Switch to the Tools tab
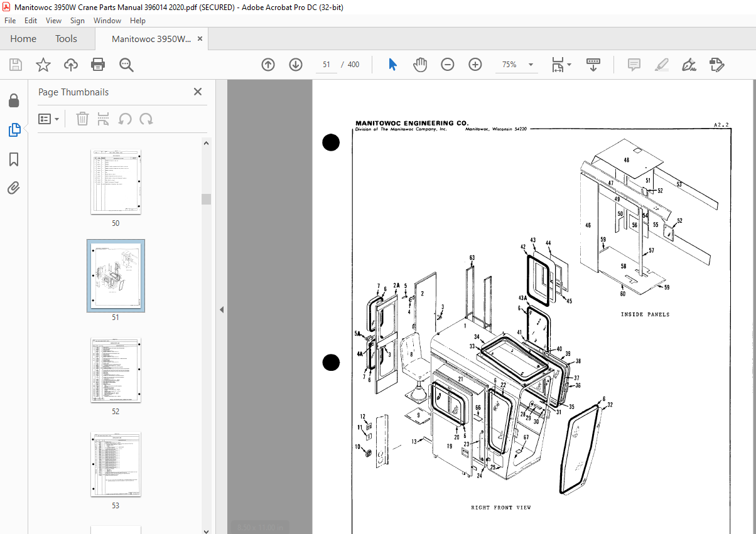This screenshot has width=756, height=534. (x=66, y=39)
